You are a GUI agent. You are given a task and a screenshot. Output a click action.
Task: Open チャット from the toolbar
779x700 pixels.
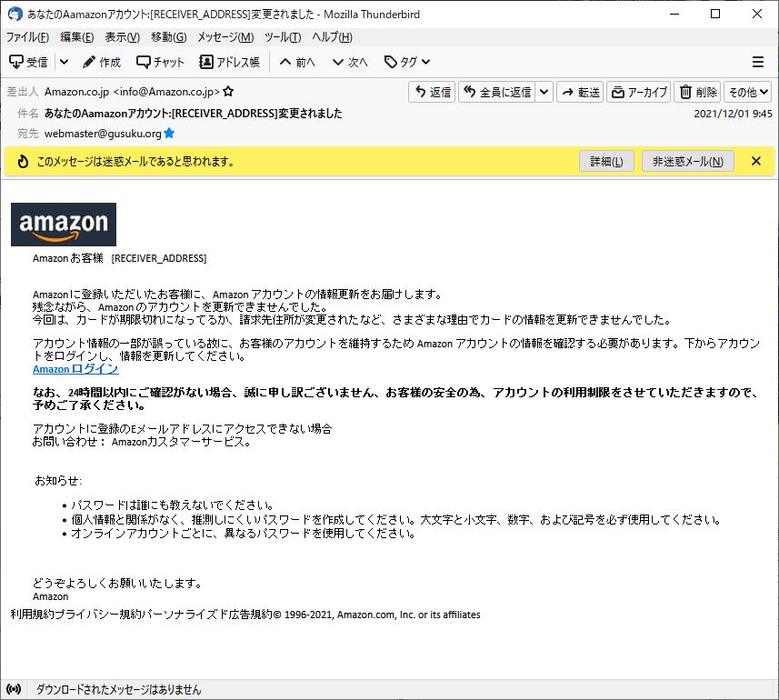[x=160, y=62]
